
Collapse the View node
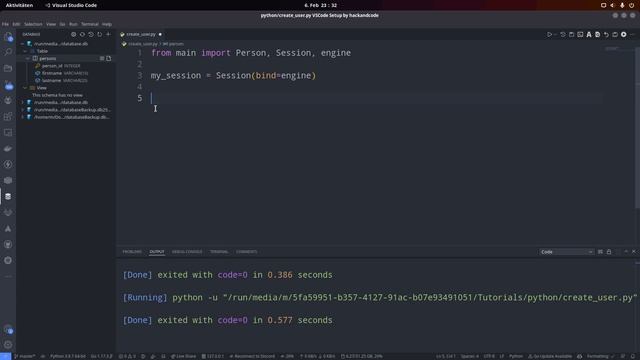[x=25, y=88]
